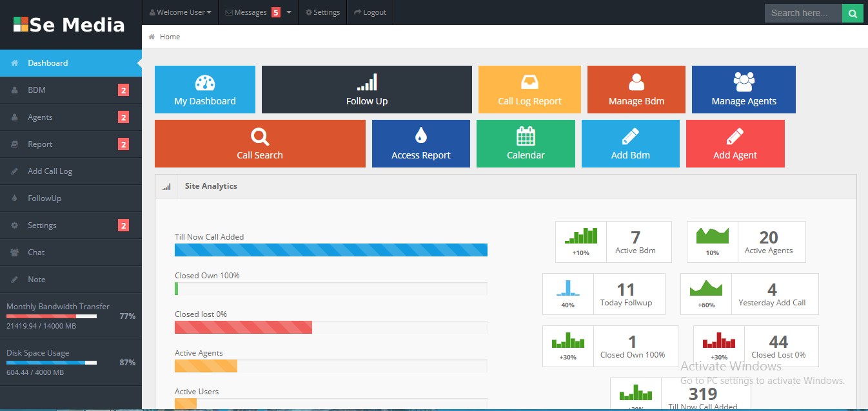
Task: Expand the Settings sidebar menu
Action: coord(71,225)
